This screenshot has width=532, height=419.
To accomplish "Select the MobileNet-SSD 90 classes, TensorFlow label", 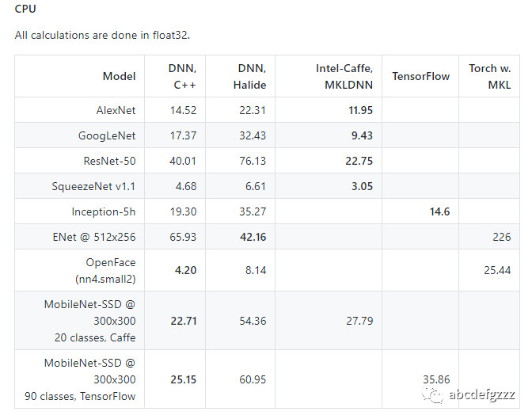I will (80, 379).
